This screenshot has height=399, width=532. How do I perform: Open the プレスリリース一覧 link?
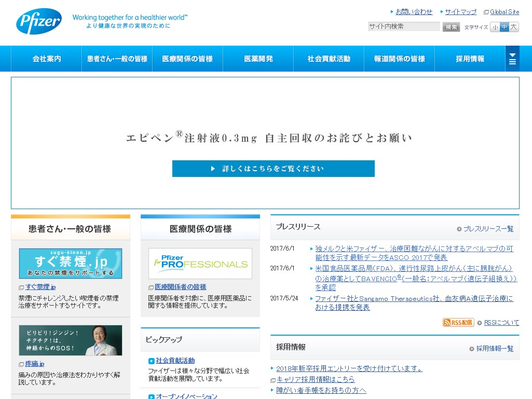pyautogui.click(x=488, y=229)
